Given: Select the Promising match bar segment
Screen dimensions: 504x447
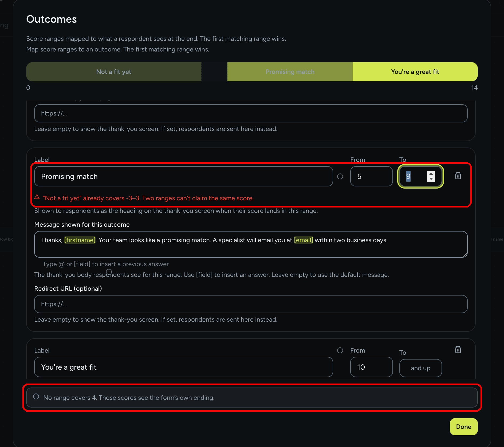Looking at the screenshot, I should coord(290,72).
